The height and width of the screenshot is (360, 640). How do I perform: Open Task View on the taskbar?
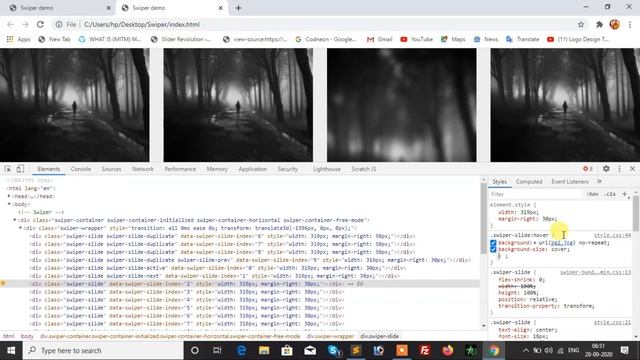[x=217, y=351]
